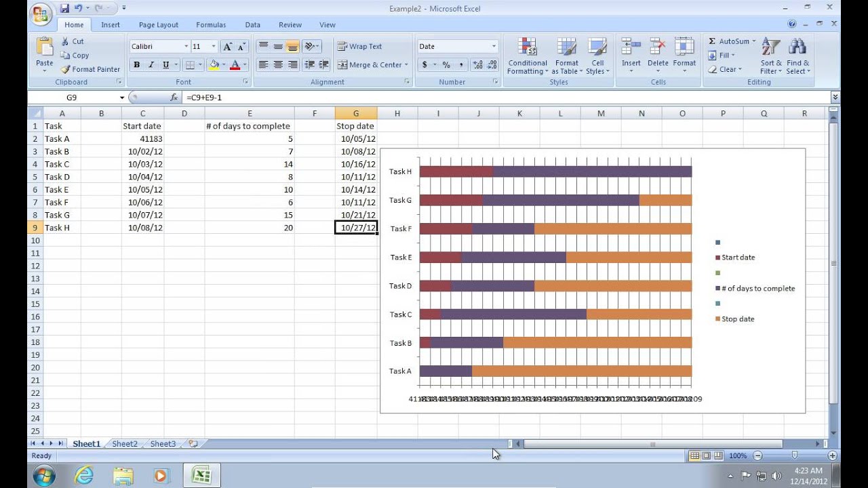868x488 pixels.
Task: Click the Undo arrow icon
Action: (79, 8)
